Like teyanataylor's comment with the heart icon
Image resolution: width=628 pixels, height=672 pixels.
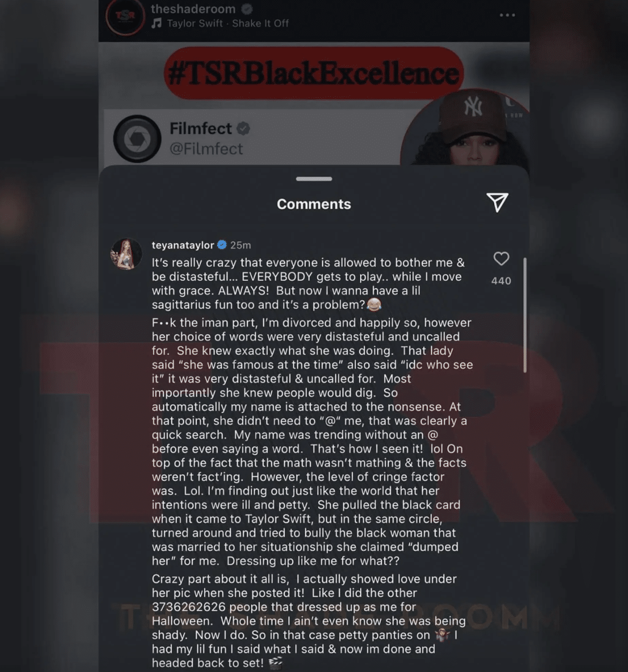[x=501, y=258]
